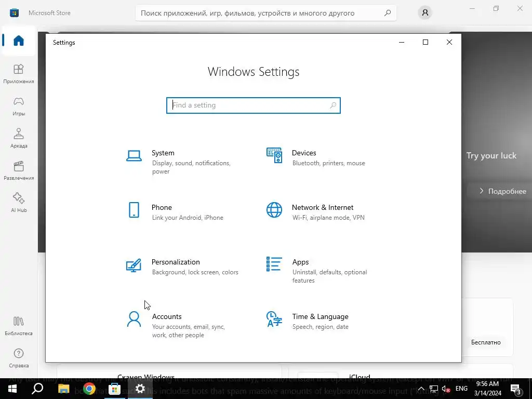Launch Google Chrome from taskbar
The width and height of the screenshot is (532, 399).
89,389
